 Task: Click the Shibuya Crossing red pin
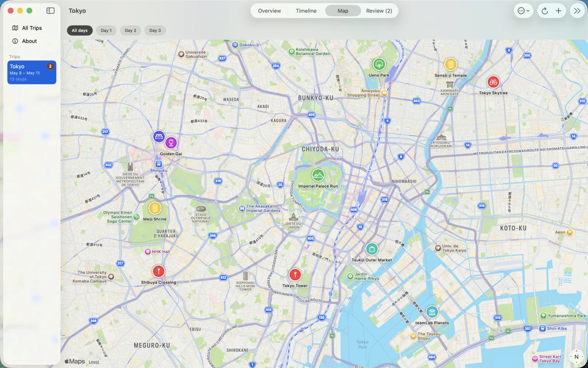[x=158, y=271]
